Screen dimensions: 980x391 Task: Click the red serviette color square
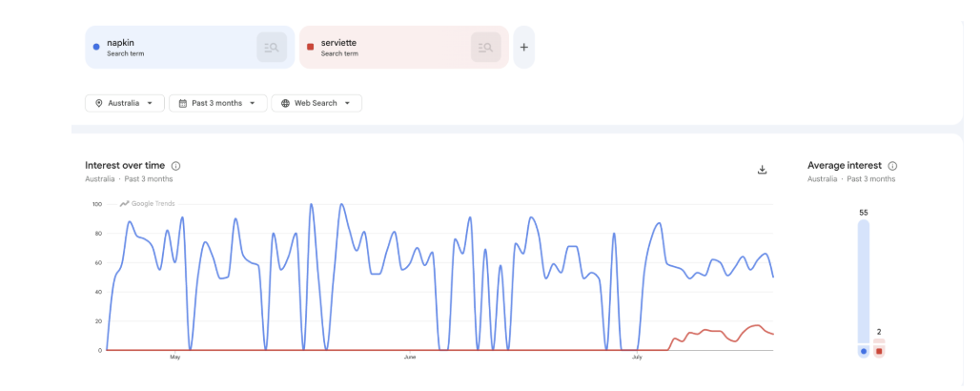pos(310,47)
